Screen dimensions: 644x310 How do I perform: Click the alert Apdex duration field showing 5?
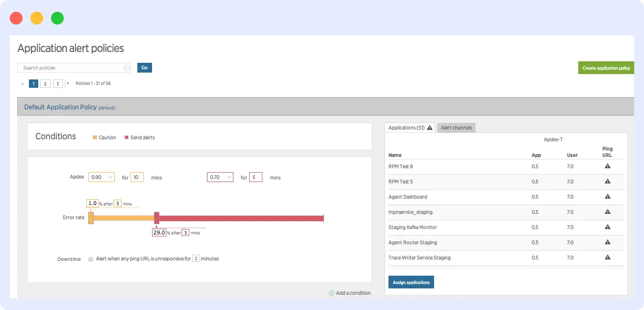coord(256,177)
